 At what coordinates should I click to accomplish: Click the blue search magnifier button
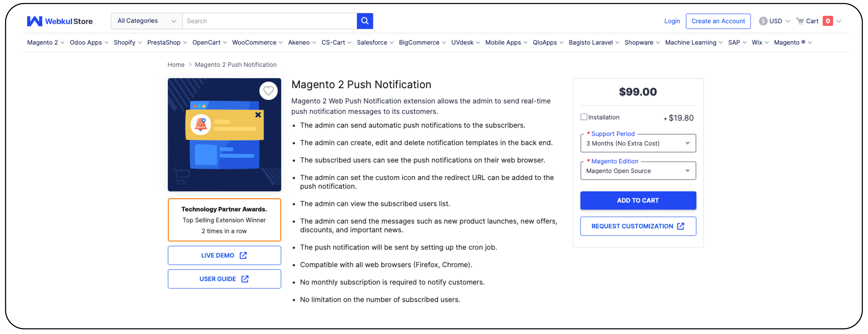365,21
